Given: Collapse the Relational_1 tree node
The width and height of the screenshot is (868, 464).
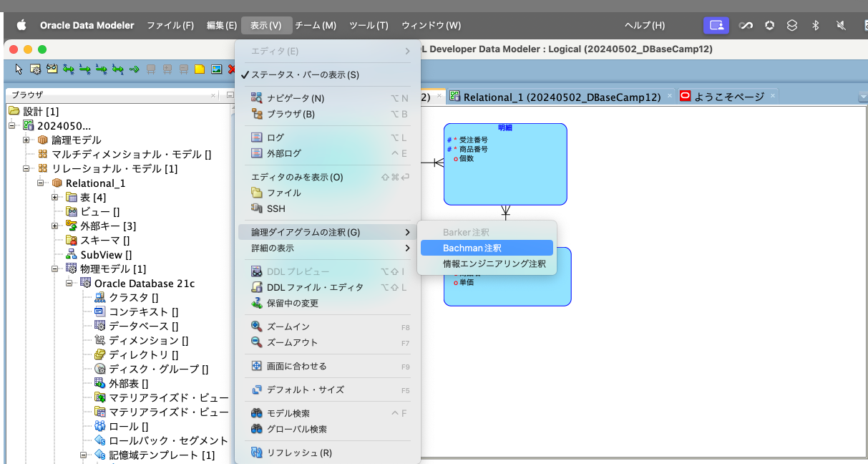Looking at the screenshot, I should click(x=41, y=183).
